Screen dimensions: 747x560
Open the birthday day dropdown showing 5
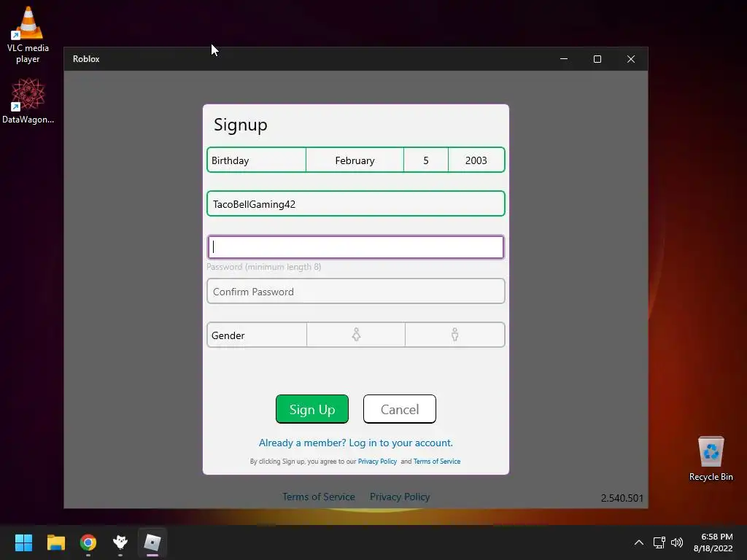(x=425, y=160)
